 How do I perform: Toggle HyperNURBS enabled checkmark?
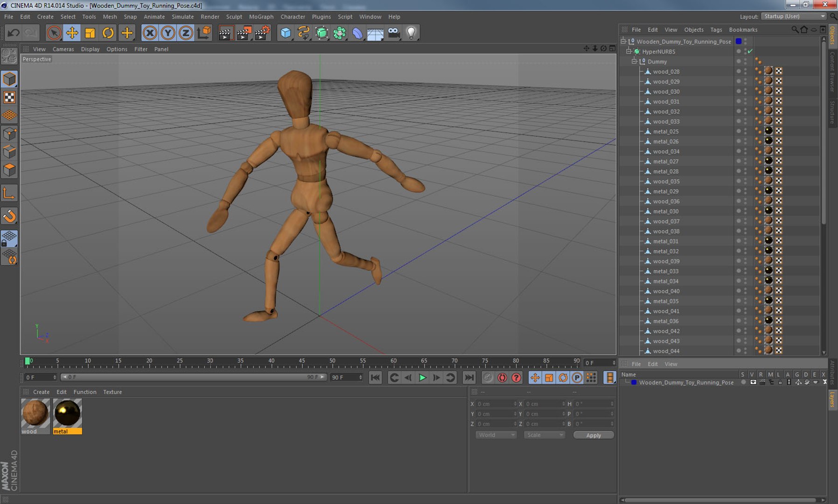click(750, 51)
